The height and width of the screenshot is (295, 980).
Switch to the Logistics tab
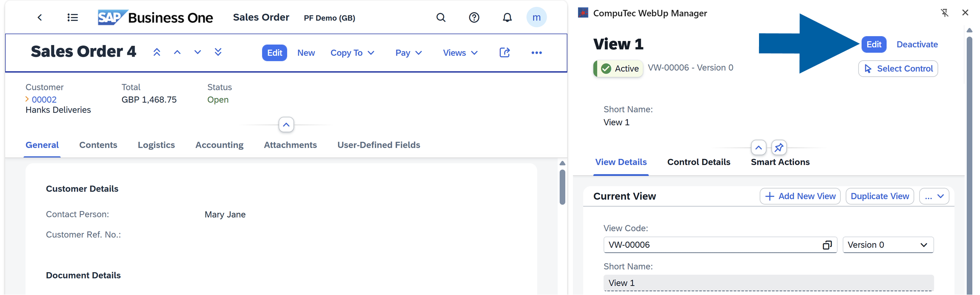156,145
